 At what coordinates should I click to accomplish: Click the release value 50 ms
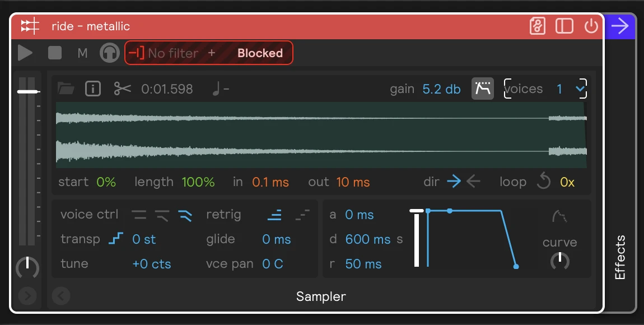point(363,264)
